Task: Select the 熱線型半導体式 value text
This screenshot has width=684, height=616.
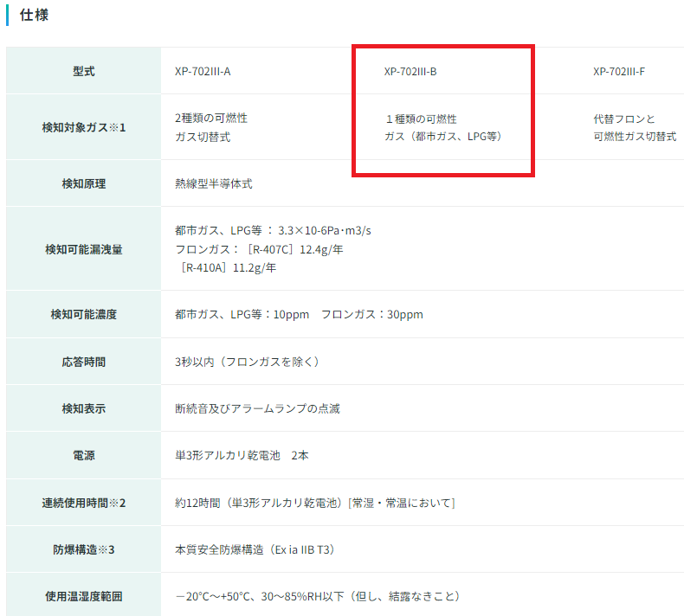Action: (213, 183)
